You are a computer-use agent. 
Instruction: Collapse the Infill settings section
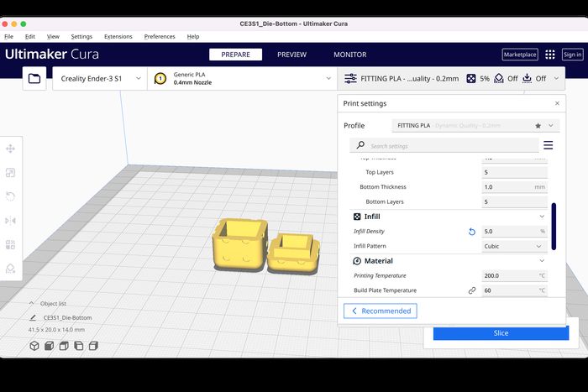pos(542,217)
